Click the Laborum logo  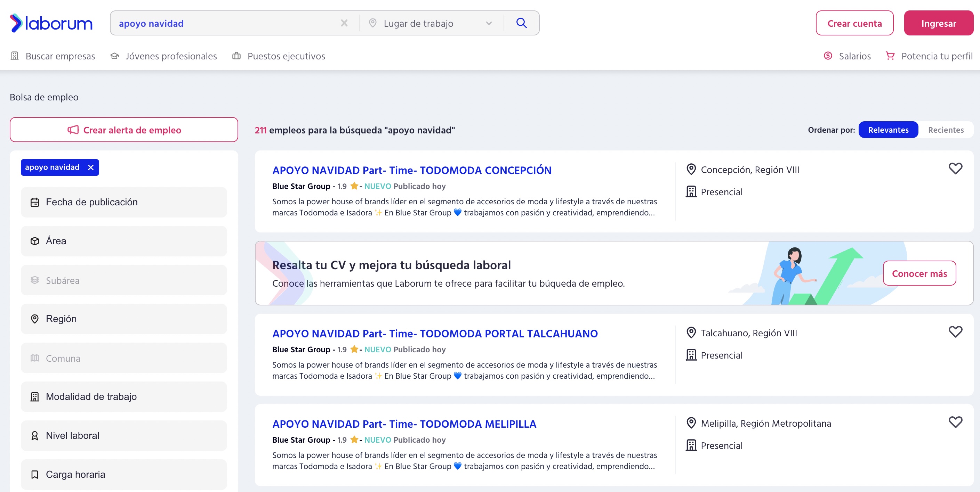[x=51, y=23]
